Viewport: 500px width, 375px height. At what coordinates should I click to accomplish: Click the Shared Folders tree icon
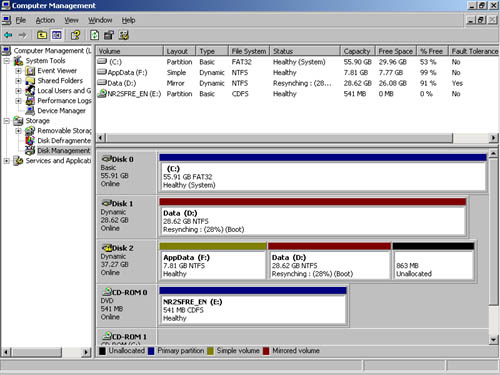(30, 81)
